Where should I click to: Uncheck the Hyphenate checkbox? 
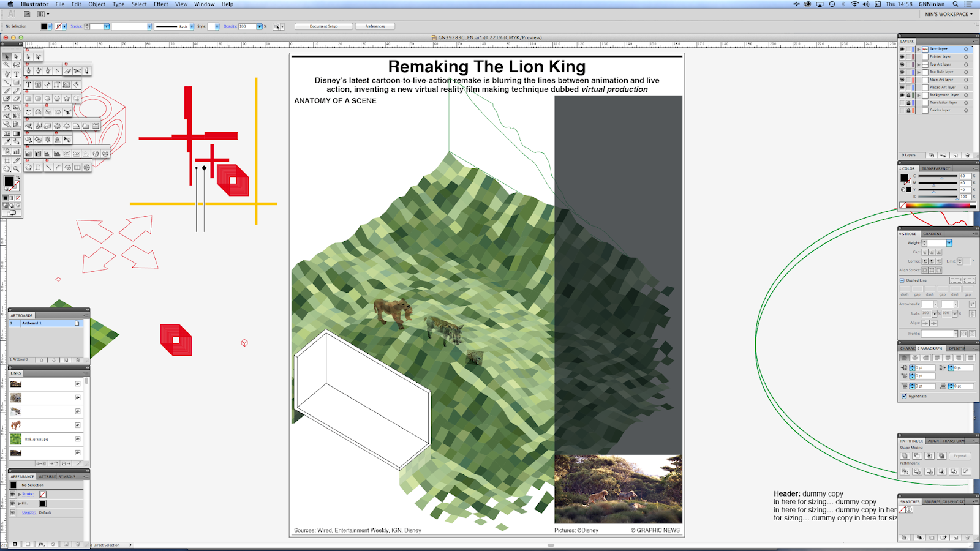click(x=905, y=396)
